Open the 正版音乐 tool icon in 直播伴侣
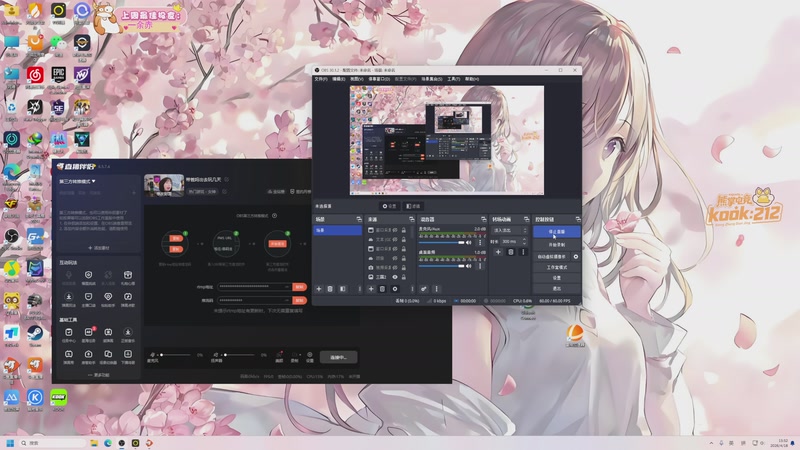 128,333
